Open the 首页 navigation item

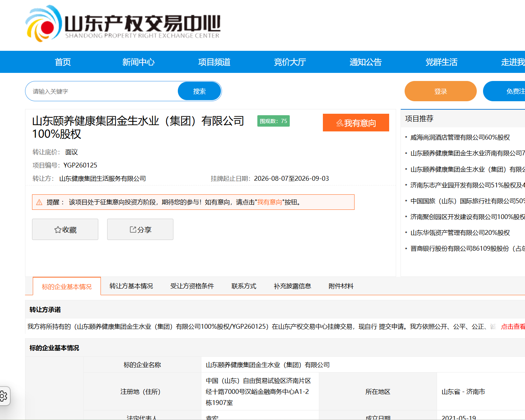pyautogui.click(x=63, y=62)
